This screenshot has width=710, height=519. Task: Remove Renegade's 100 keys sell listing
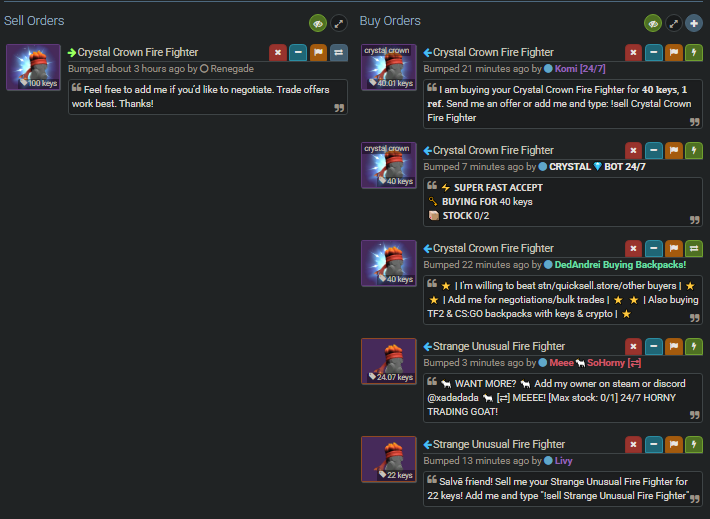point(278,53)
